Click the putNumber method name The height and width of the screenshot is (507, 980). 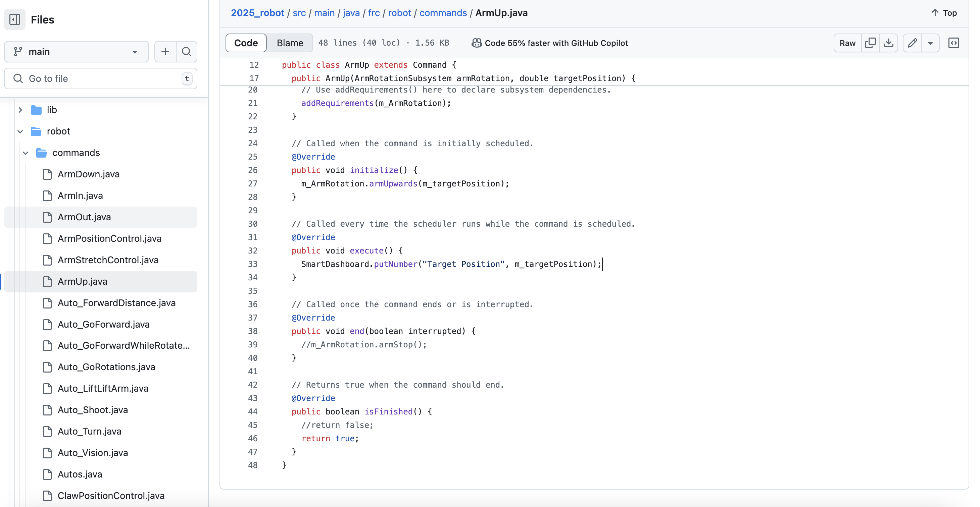[x=396, y=264]
